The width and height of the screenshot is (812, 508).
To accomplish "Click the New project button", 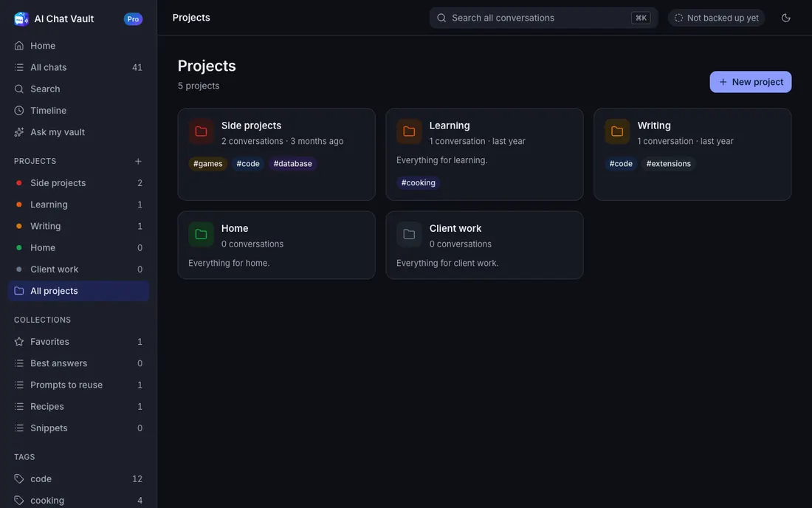I will 751,82.
